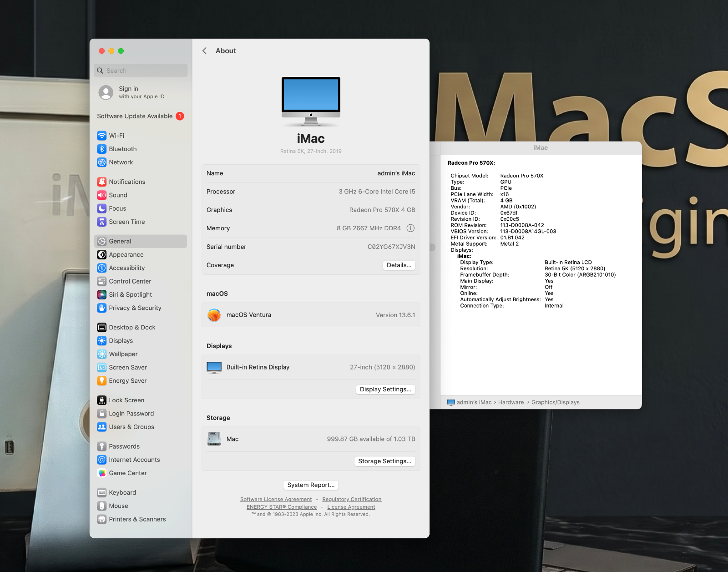Click Built-in Retina Display monitor icon

pyautogui.click(x=214, y=367)
